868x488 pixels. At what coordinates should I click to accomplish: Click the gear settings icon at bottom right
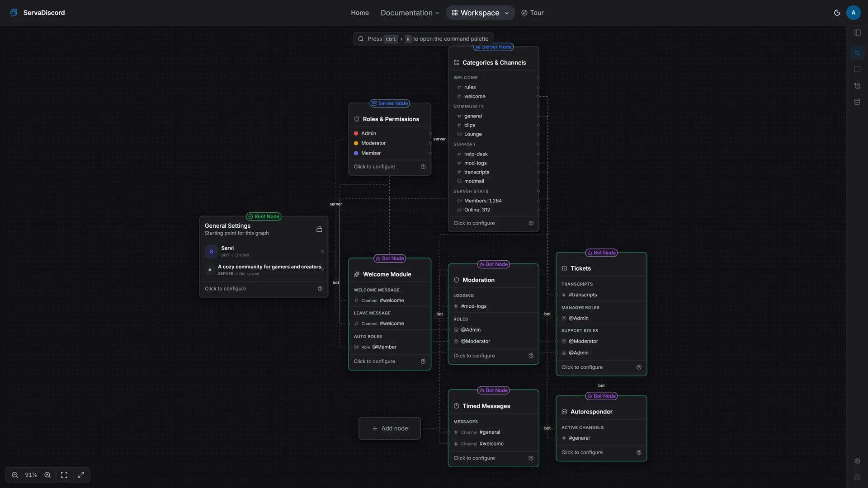point(857,461)
